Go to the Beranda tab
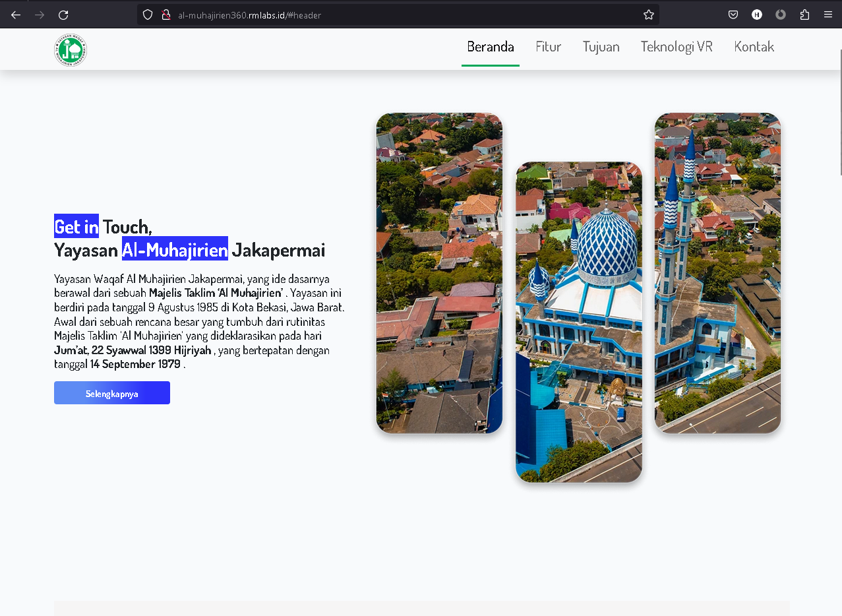Viewport: 842px width, 616px height. point(490,47)
